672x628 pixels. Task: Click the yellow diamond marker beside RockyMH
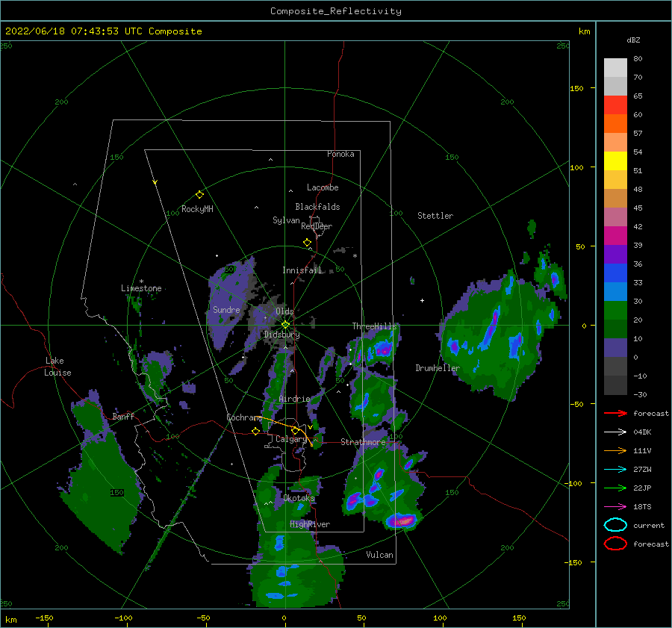coord(199,195)
